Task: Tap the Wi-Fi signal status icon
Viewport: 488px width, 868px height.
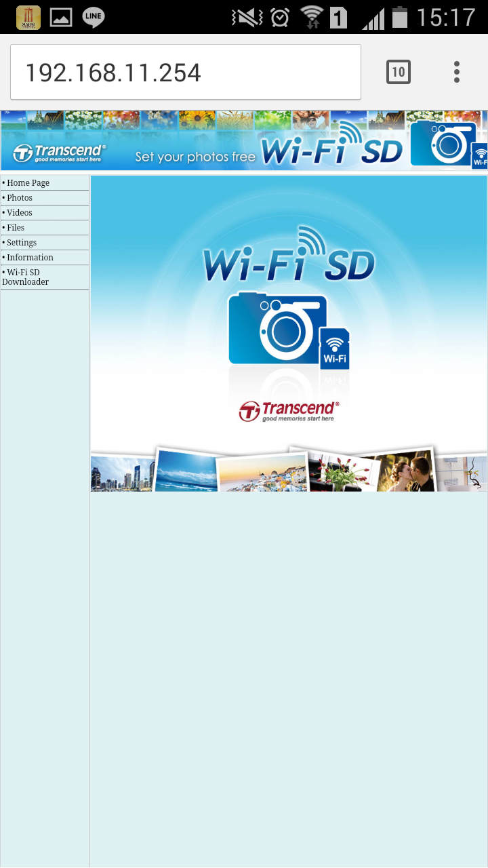Action: (312, 17)
